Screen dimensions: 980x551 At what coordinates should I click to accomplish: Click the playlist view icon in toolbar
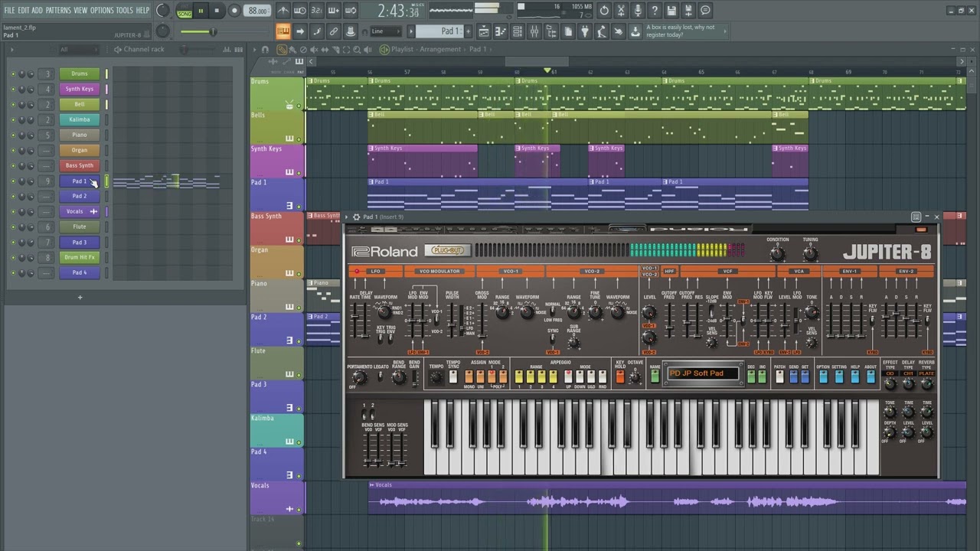coord(484,31)
